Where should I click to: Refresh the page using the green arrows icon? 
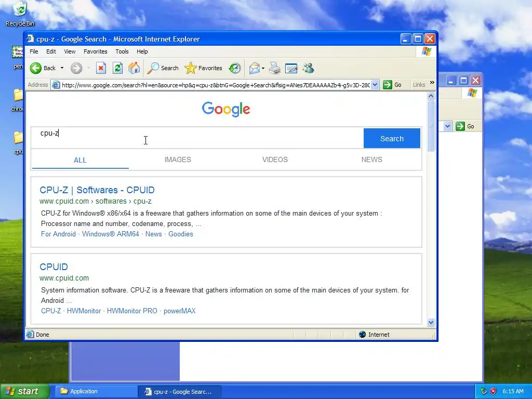click(117, 68)
